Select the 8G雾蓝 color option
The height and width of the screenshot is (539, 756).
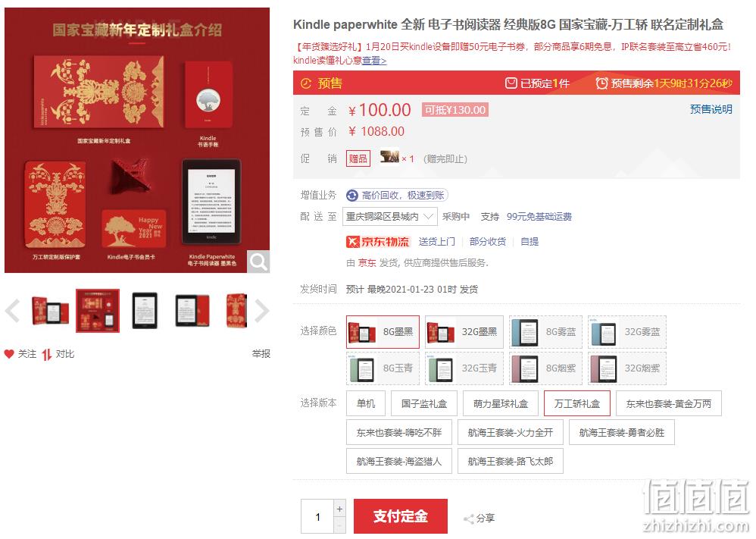545,332
